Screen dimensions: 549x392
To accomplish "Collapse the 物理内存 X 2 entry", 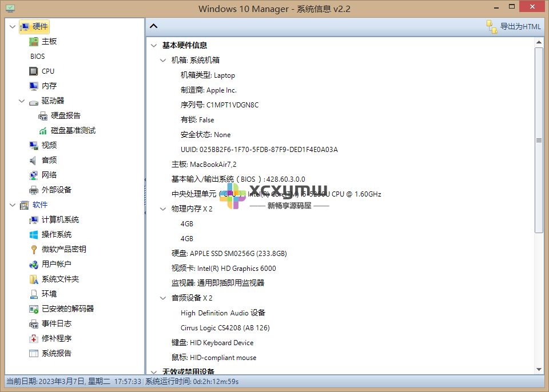I will pyautogui.click(x=163, y=209).
